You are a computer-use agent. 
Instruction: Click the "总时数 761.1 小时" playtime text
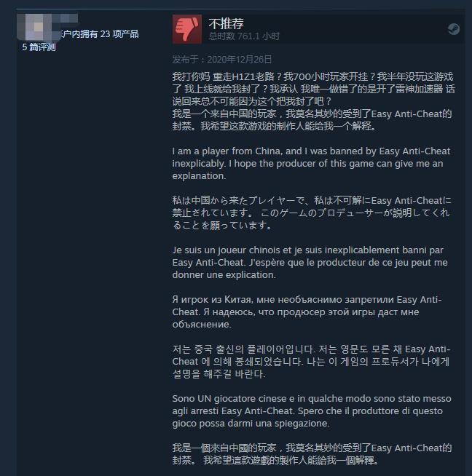click(x=244, y=36)
